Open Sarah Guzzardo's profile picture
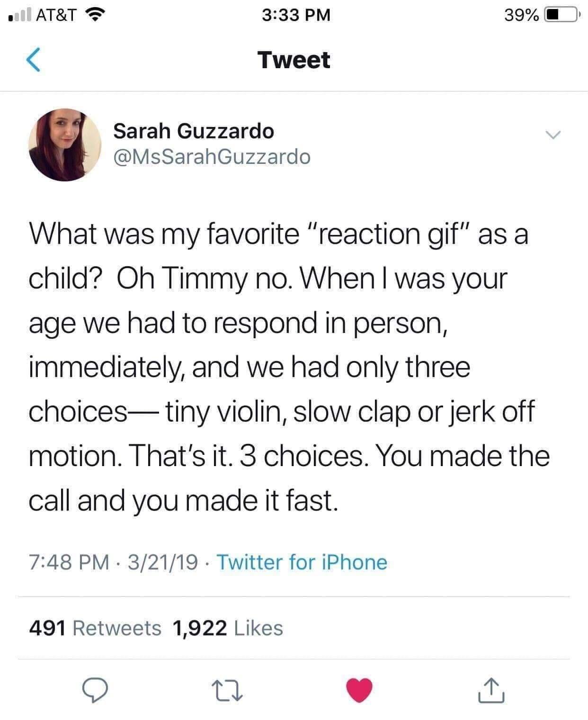588x720 pixels. (64, 145)
